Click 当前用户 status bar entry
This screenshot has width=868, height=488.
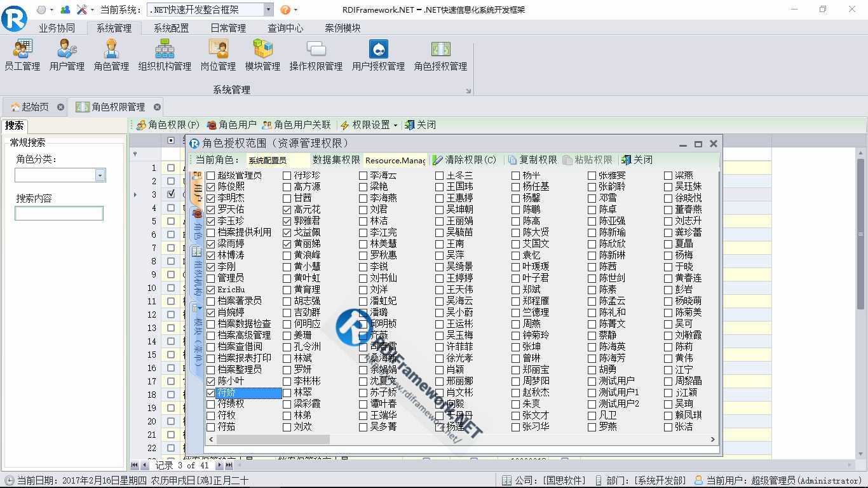(x=778, y=480)
